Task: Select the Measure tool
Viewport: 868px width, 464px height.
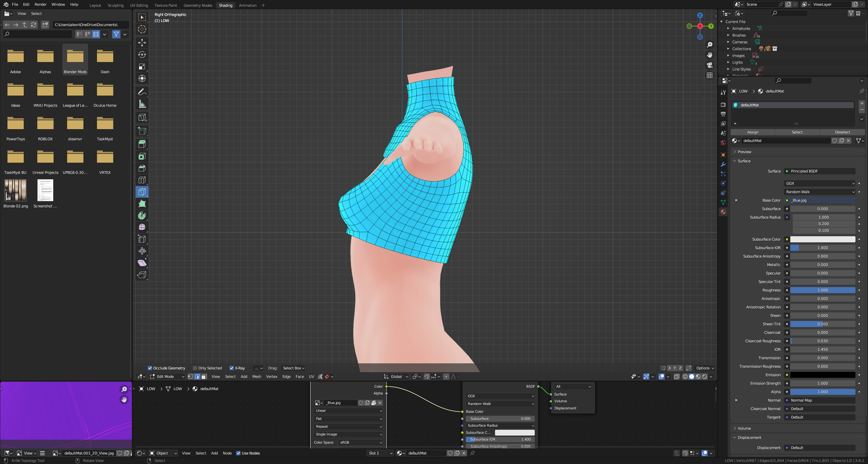Action: [142, 104]
